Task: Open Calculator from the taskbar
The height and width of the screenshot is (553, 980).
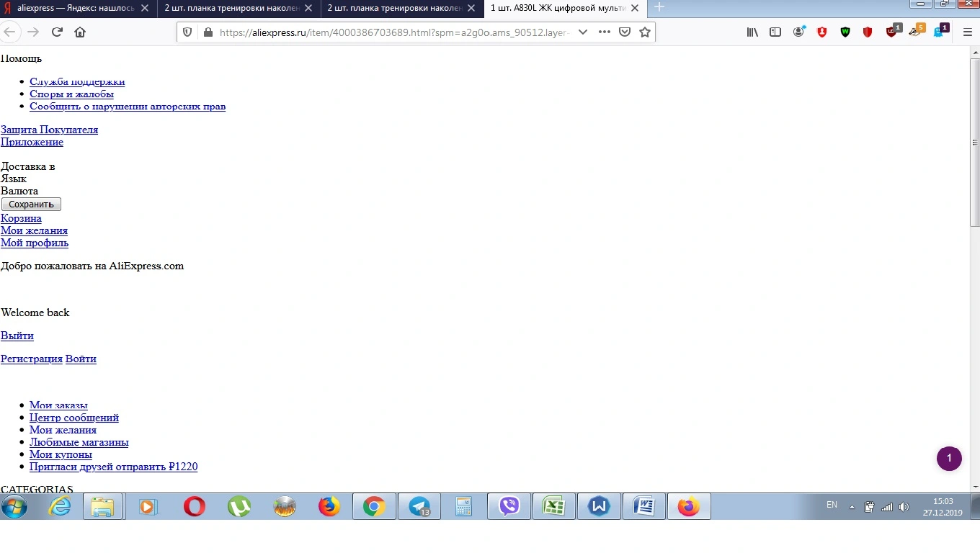Action: click(463, 507)
